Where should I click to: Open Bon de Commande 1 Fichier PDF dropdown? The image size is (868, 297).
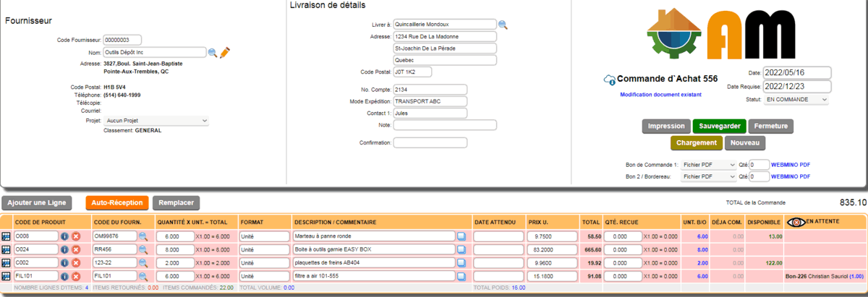point(709,165)
